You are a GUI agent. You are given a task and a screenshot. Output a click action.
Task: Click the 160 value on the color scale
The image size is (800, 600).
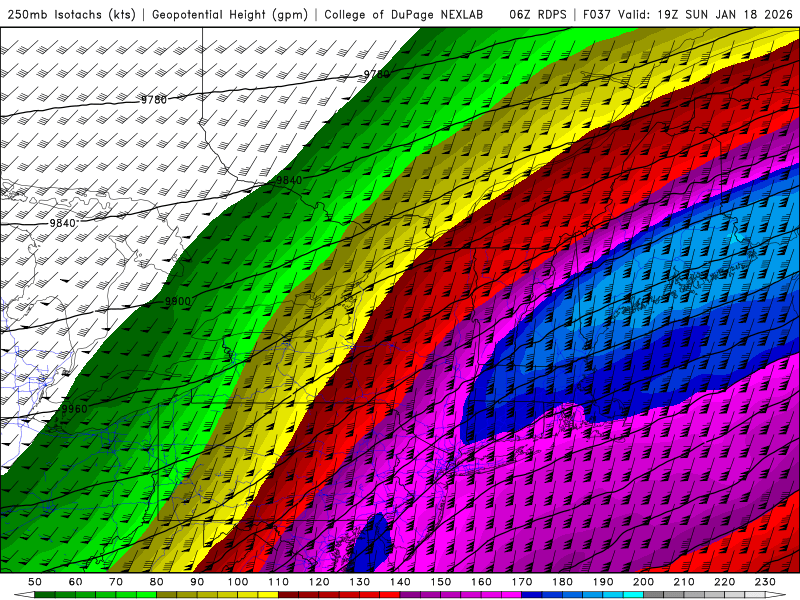coord(482,582)
